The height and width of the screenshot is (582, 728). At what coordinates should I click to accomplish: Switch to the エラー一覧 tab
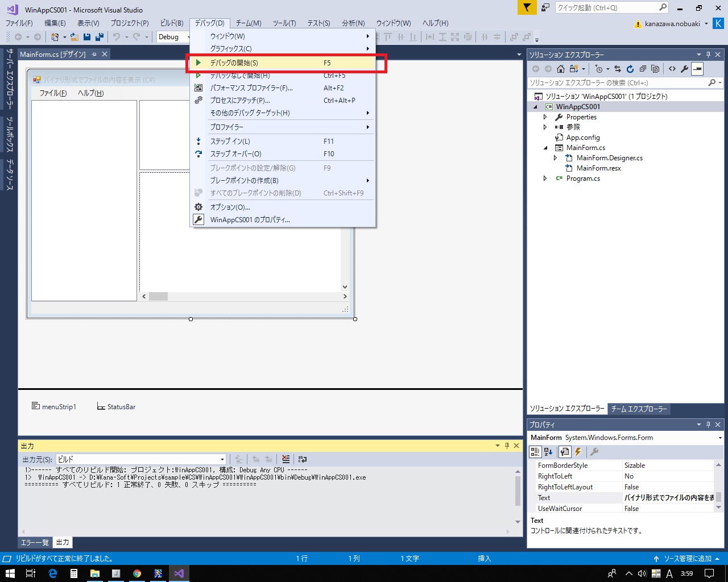[35, 542]
